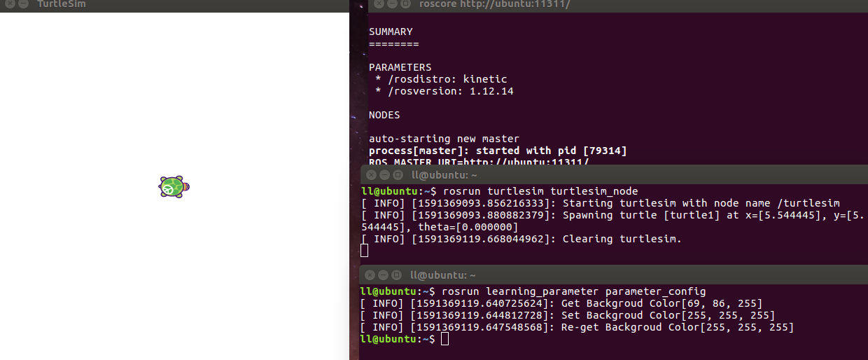Minimize the turtlesim_node terminal window

tap(384, 175)
